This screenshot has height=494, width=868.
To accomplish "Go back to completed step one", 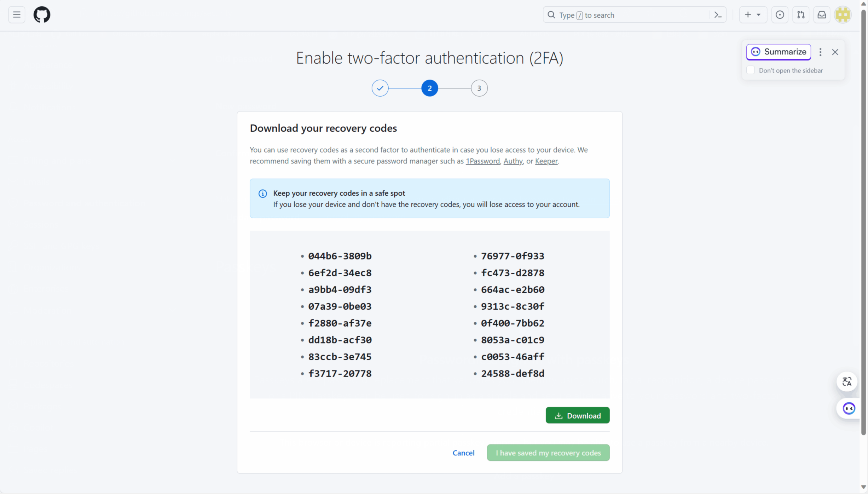I will click(380, 88).
